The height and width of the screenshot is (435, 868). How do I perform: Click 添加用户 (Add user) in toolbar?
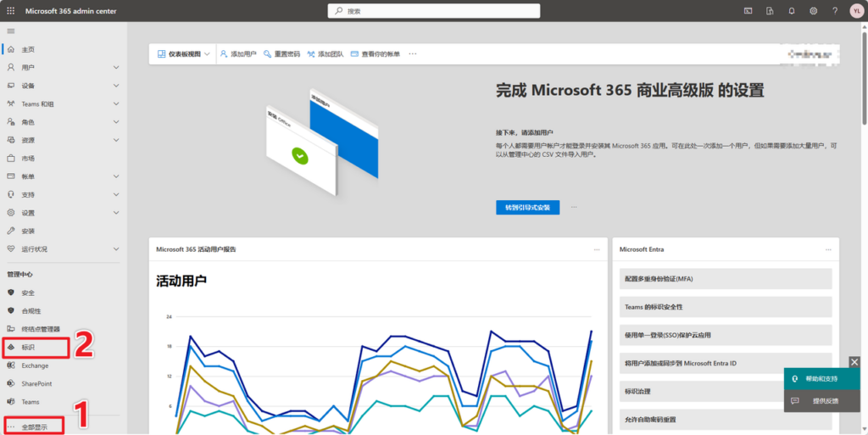tap(238, 53)
